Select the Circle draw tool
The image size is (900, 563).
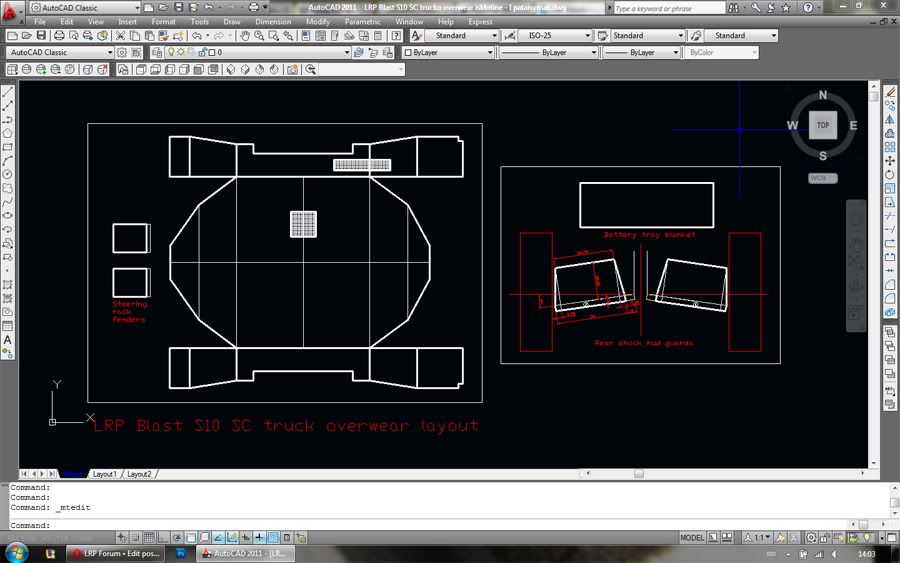(x=7, y=174)
